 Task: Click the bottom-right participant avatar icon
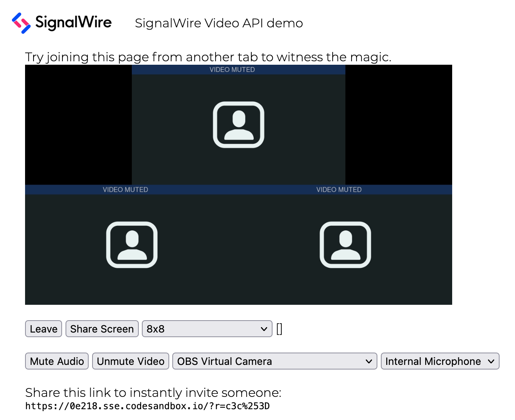pyautogui.click(x=345, y=244)
